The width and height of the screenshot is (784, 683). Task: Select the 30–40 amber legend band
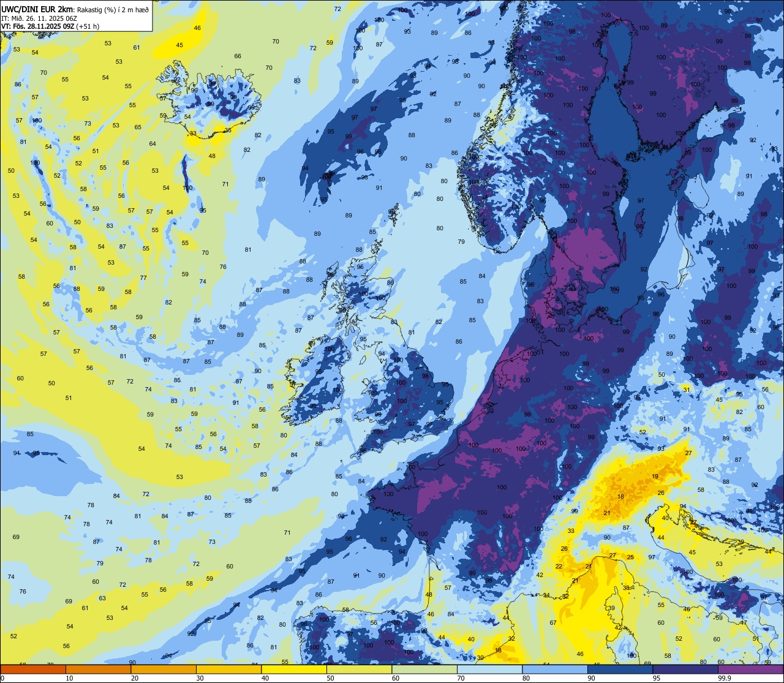[x=228, y=669]
